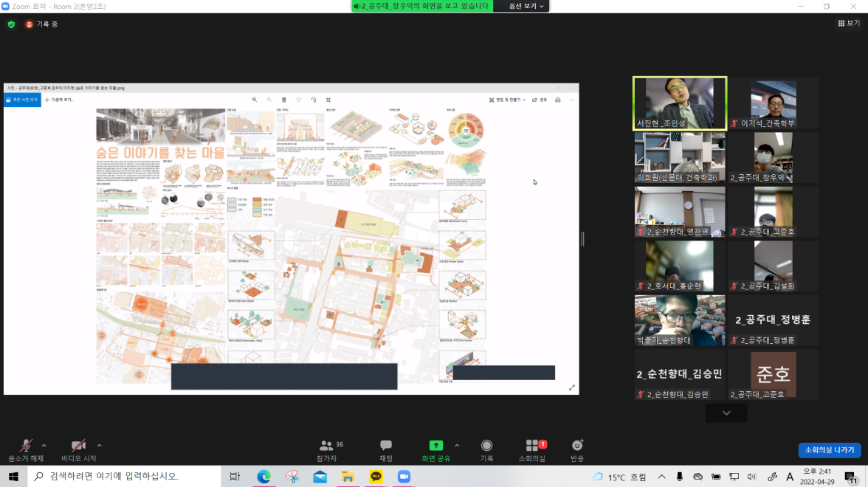Toggle meeting recording (기록)
Viewport: 868px width, 487px height.
(x=486, y=449)
